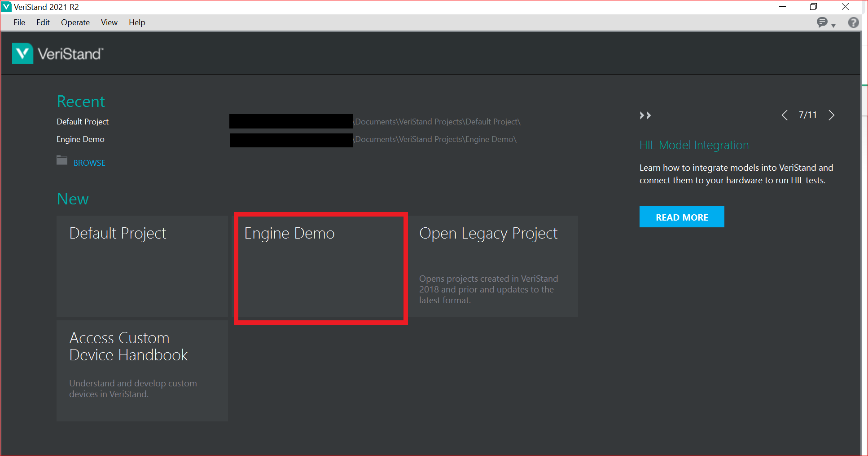Screen dimensions: 868x456
Task: Click the HIL Model Integration heading
Action: [694, 145]
